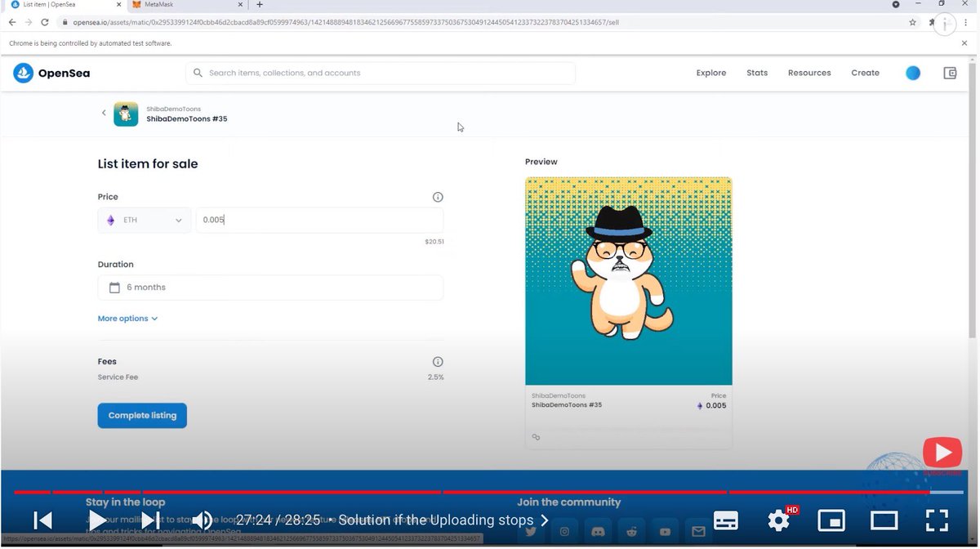The height and width of the screenshot is (549, 980).
Task: Click the Twitter icon under Join the community
Action: click(x=531, y=530)
